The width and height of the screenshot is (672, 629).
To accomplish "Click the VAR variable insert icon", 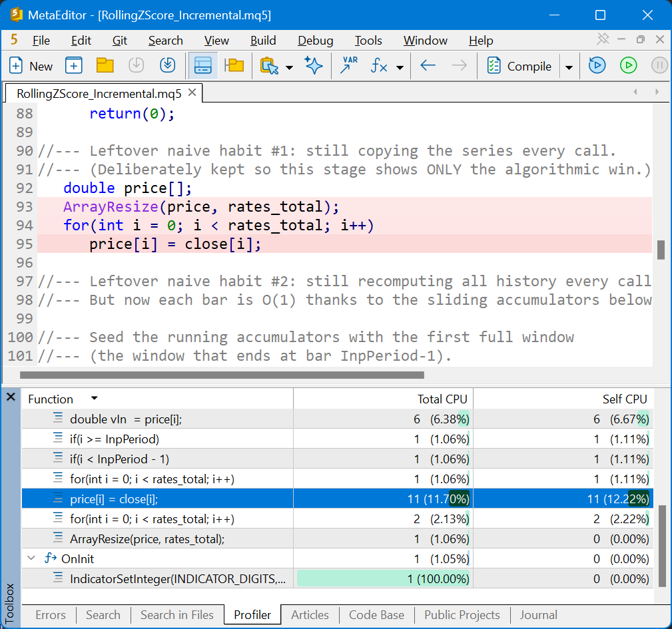I will 349,65.
